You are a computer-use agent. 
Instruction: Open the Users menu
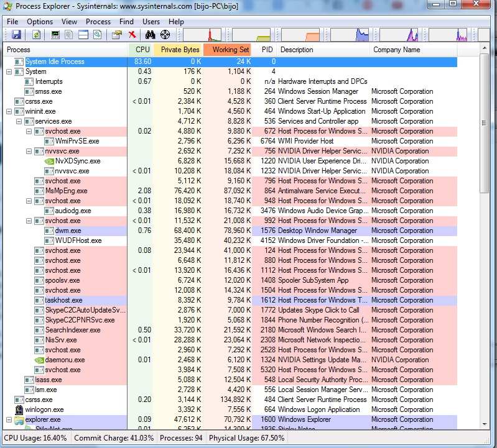[x=151, y=22]
